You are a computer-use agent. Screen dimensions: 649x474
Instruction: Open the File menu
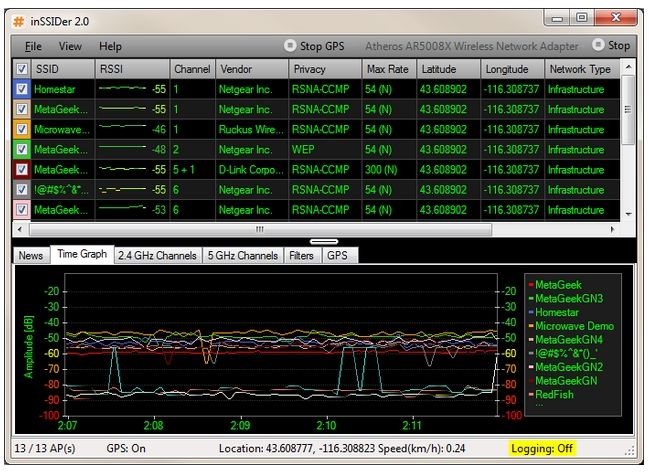pyautogui.click(x=33, y=46)
